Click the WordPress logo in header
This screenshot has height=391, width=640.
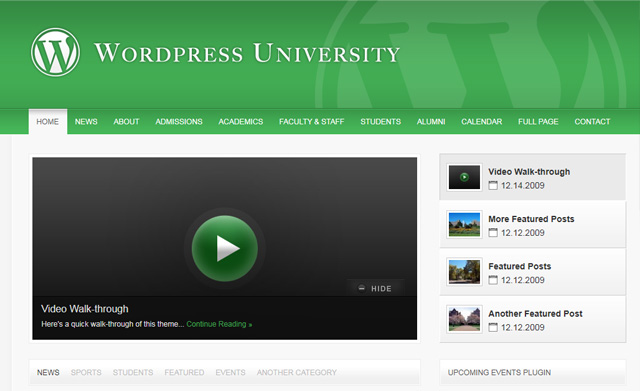(x=55, y=52)
